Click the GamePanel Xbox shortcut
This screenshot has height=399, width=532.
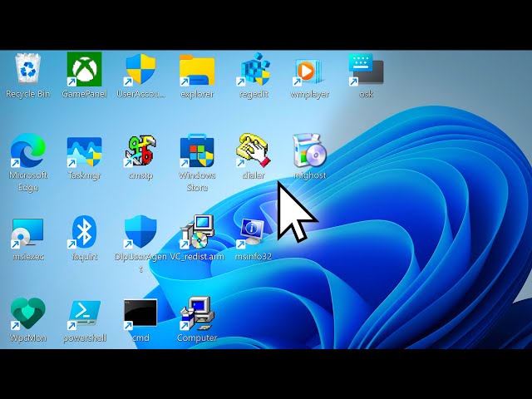click(85, 69)
